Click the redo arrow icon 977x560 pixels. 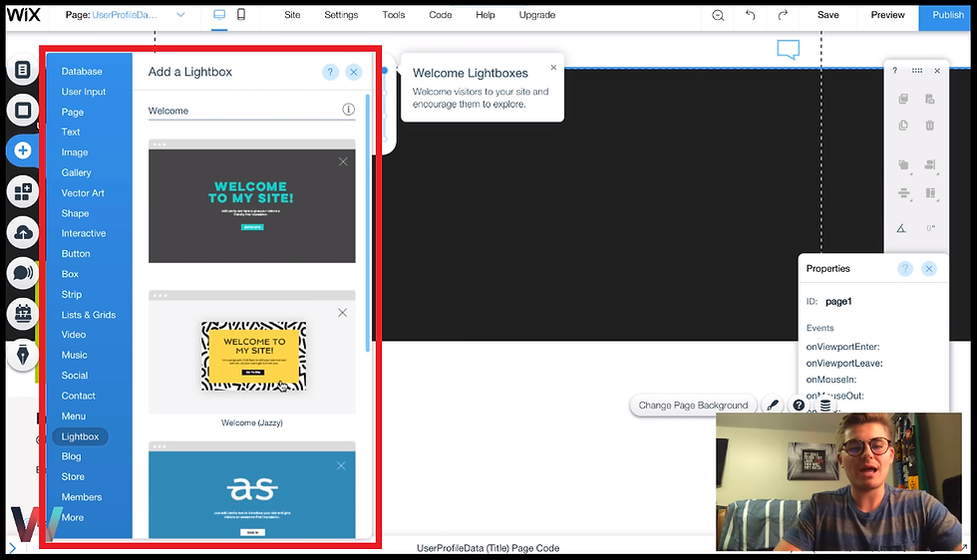pyautogui.click(x=784, y=15)
